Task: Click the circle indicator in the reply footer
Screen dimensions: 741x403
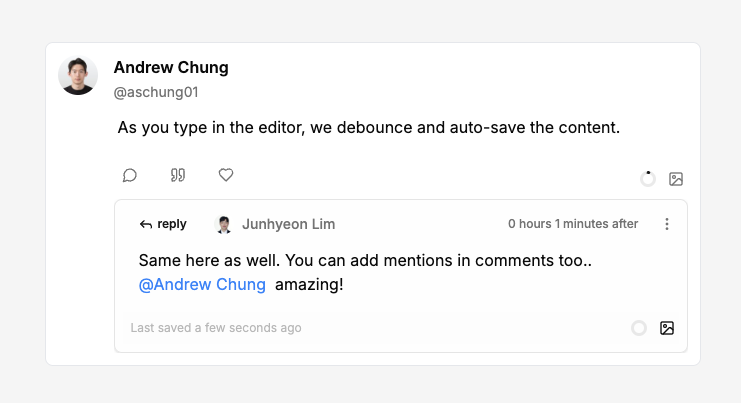Action: 639,327
